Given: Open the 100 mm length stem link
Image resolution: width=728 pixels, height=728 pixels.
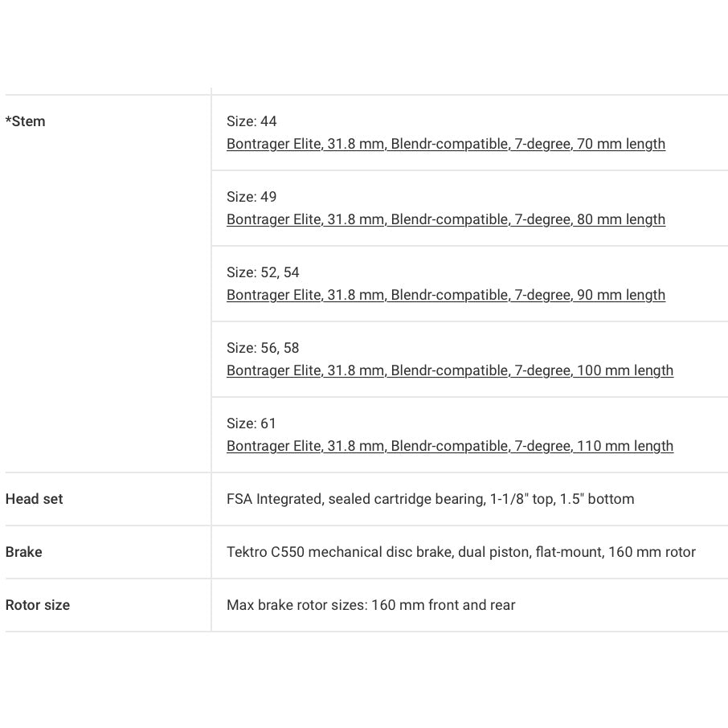Looking at the screenshot, I should pyautogui.click(x=450, y=370).
